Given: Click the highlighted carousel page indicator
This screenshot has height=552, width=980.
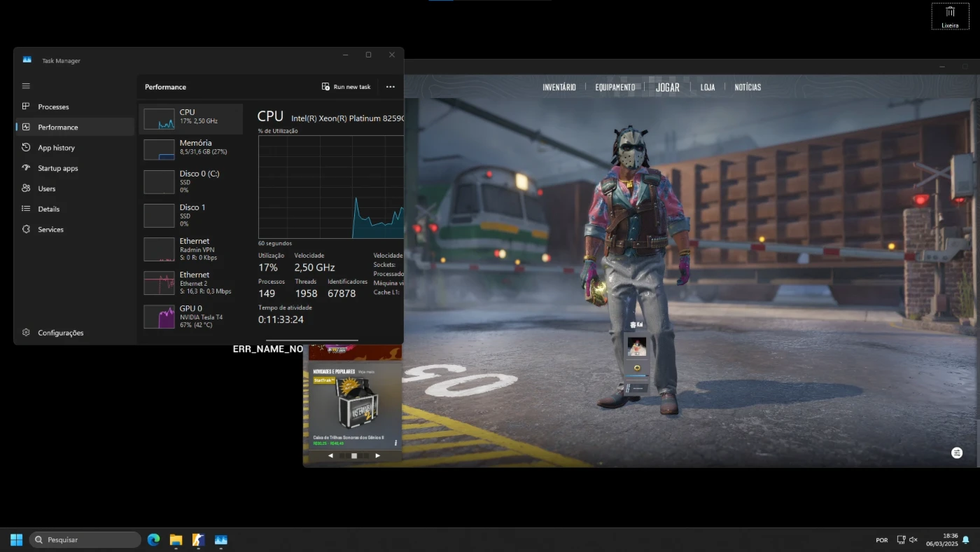Looking at the screenshot, I should click(354, 455).
